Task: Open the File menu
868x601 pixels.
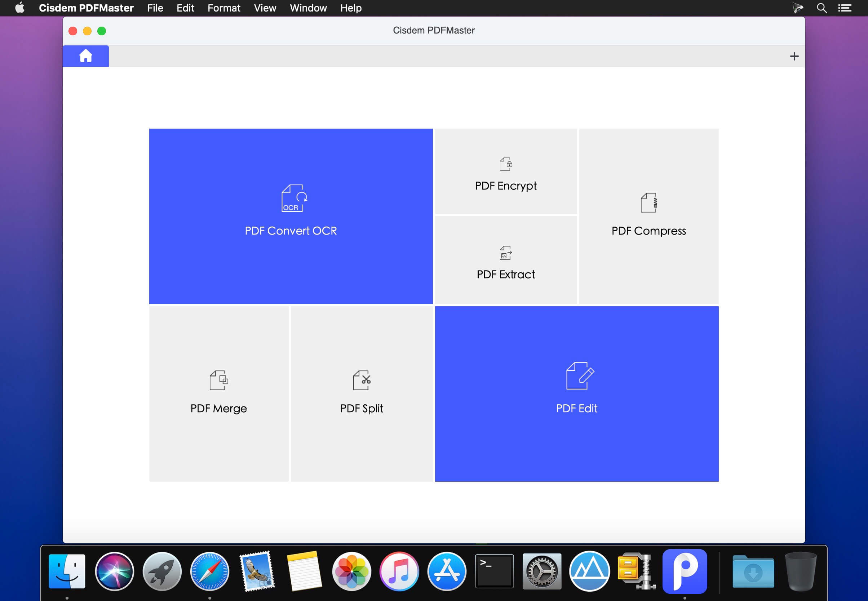Action: (x=155, y=8)
